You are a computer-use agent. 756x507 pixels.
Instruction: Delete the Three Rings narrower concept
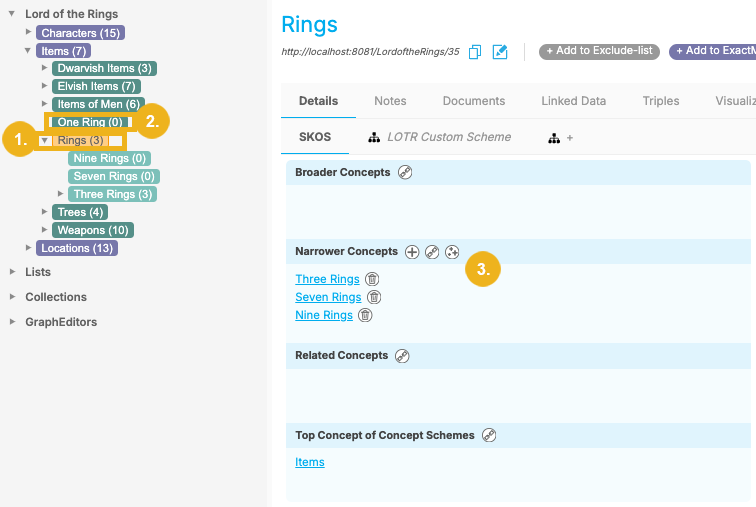pyautogui.click(x=372, y=280)
